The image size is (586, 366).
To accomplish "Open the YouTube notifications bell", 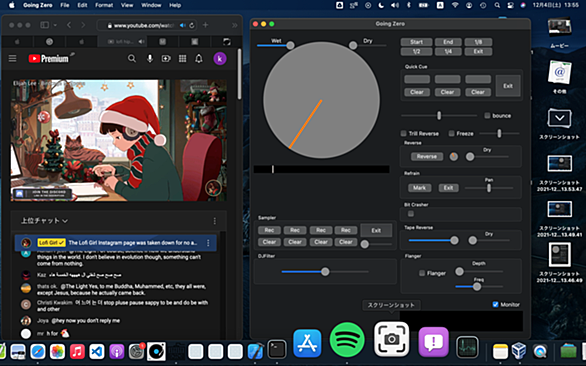I will click(x=199, y=59).
